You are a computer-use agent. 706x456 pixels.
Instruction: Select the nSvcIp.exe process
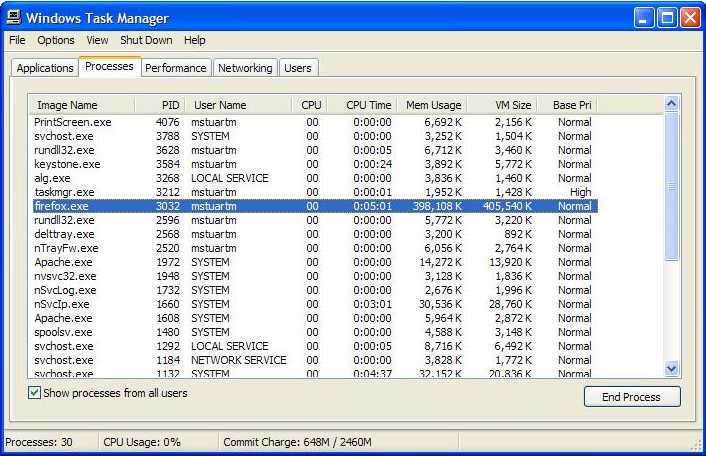(x=315, y=304)
